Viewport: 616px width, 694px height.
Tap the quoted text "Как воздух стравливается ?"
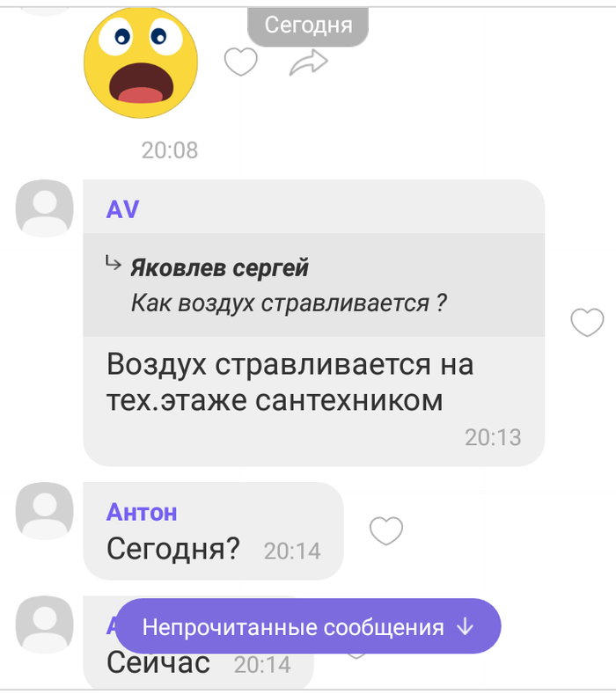coord(289,303)
